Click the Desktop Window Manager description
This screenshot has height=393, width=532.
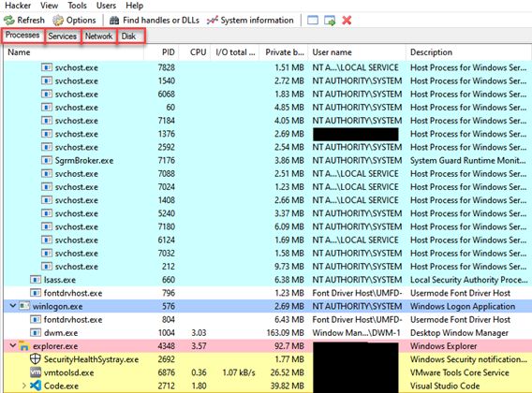coord(459,333)
